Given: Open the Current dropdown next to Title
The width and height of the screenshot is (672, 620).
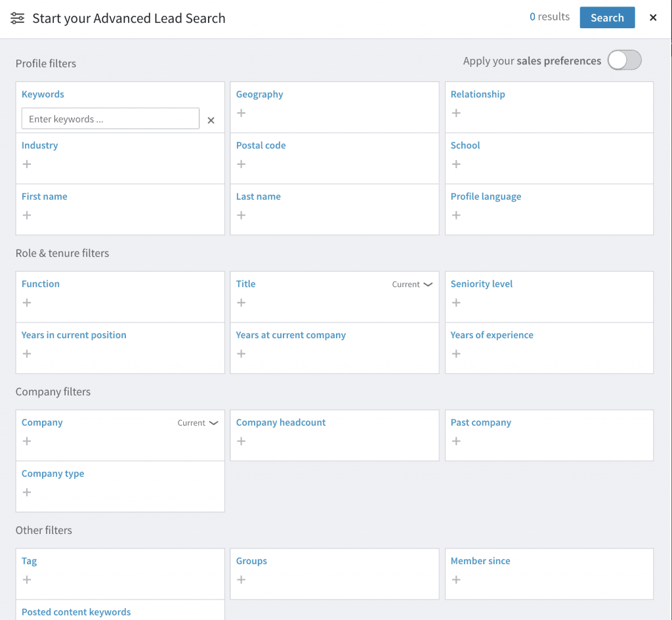Looking at the screenshot, I should (412, 284).
